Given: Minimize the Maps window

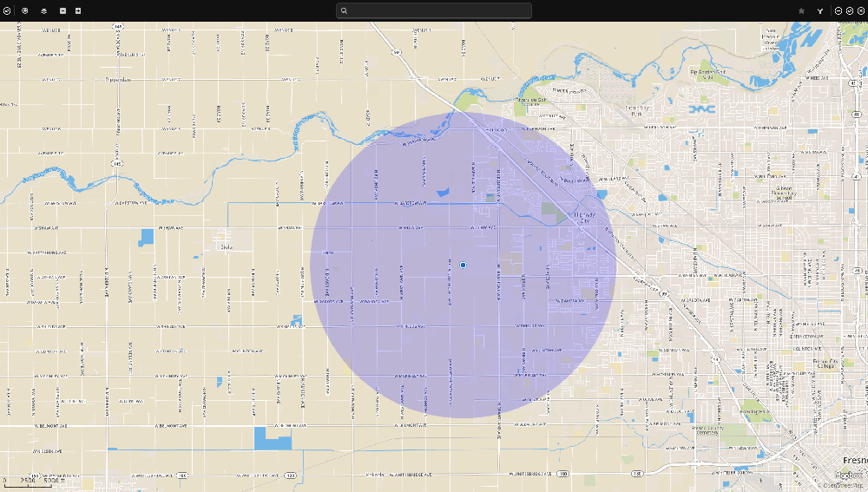Looking at the screenshot, I should (838, 10).
